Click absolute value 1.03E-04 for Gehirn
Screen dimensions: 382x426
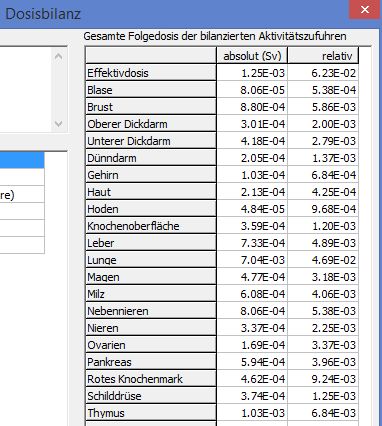click(252, 175)
